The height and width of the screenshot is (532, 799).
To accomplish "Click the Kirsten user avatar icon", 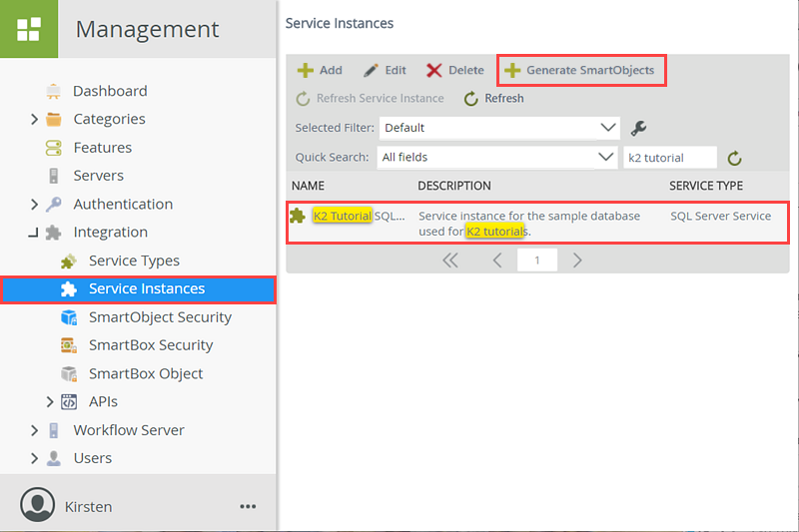I will (38, 505).
